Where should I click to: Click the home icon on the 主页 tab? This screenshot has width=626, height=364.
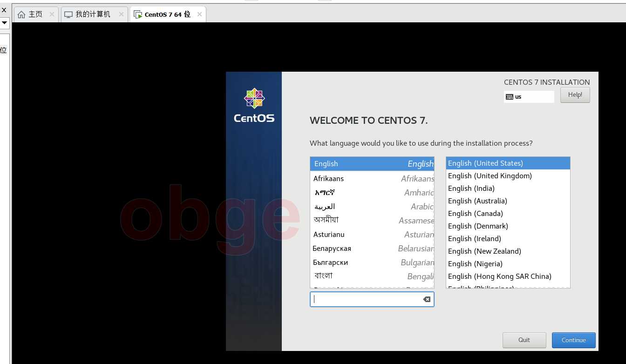[21, 14]
